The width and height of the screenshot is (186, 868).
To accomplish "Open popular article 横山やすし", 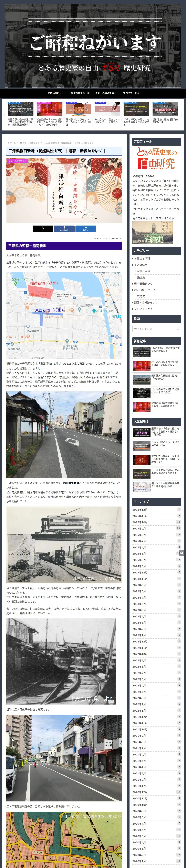I will (x=157, y=487).
